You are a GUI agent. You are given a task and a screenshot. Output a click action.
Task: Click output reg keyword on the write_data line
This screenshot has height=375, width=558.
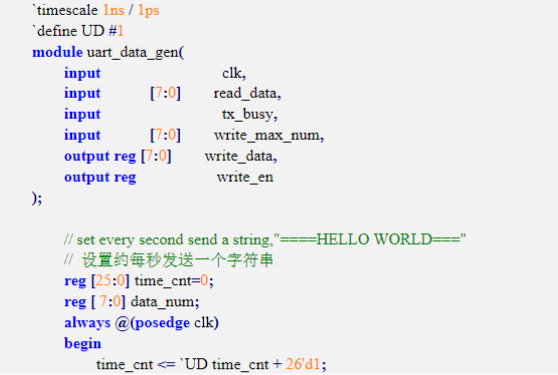point(100,156)
